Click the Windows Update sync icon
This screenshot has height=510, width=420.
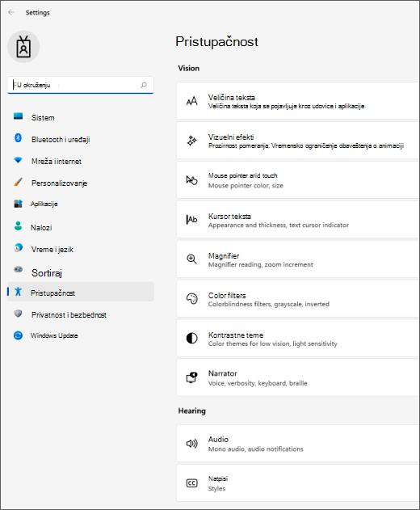(19, 335)
